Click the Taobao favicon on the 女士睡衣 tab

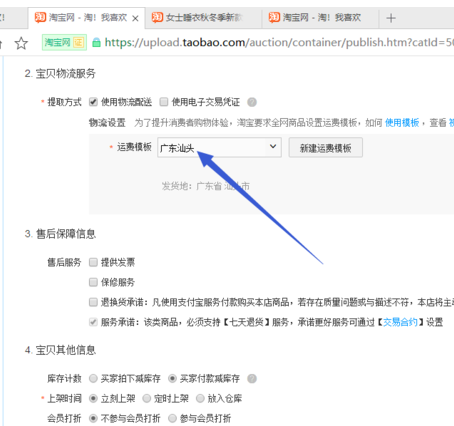157,17
